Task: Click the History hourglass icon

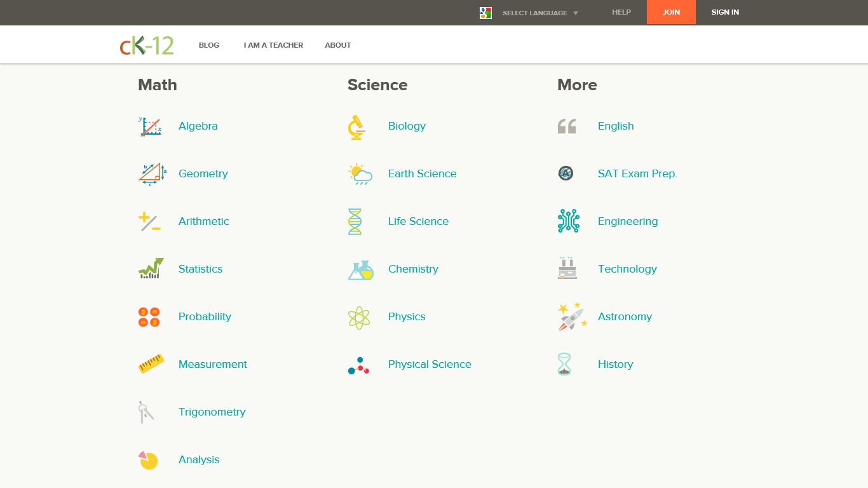Action: 564,365
